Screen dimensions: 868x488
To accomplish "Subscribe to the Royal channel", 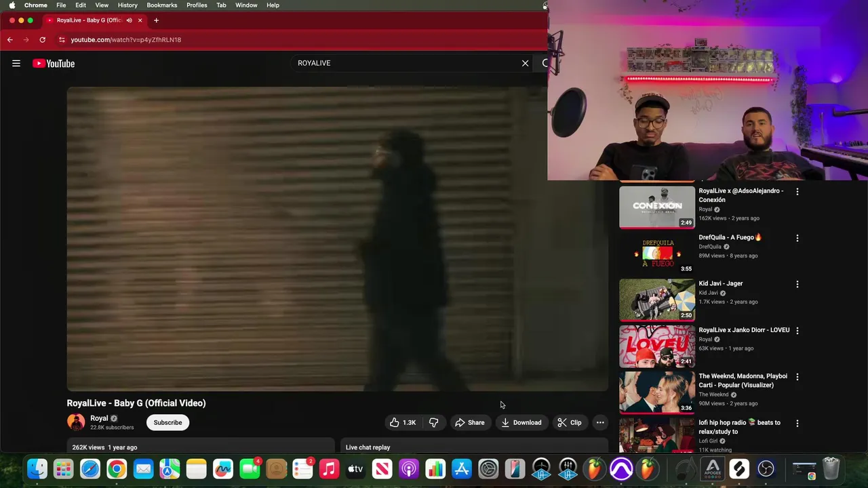I will 167,422.
